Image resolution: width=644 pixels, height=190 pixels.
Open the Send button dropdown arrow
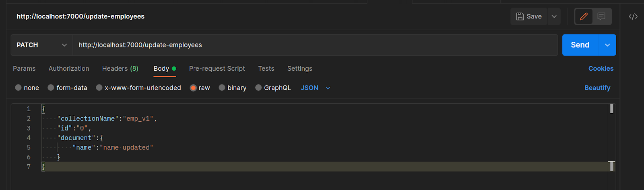pyautogui.click(x=607, y=45)
